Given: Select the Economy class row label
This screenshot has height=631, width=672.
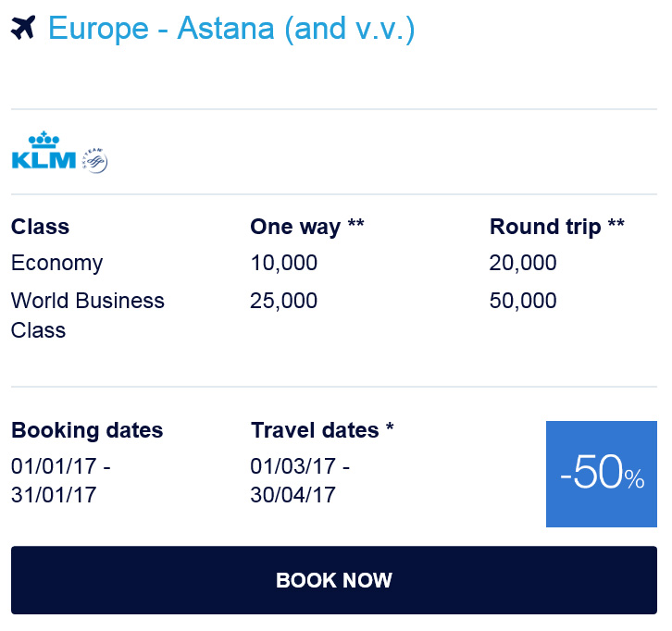Looking at the screenshot, I should [56, 263].
